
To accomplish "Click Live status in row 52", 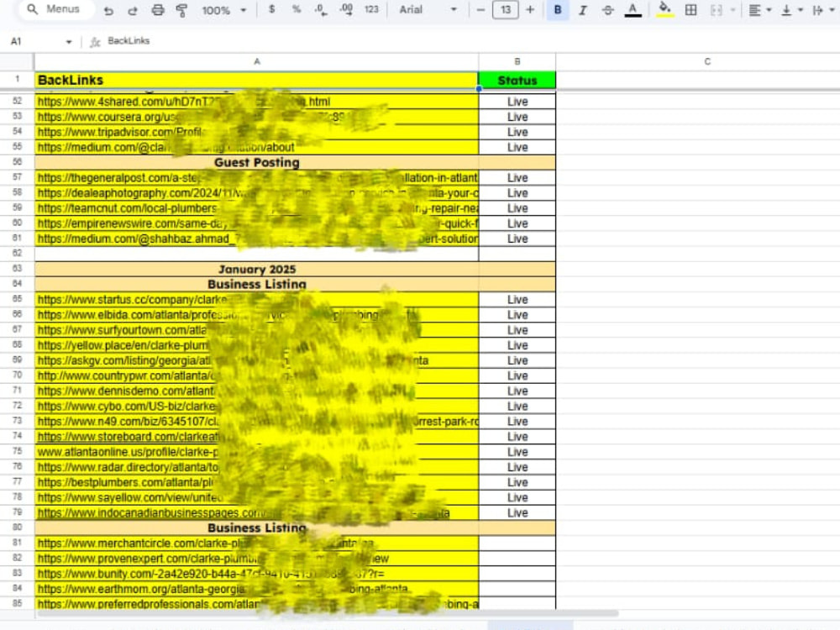I will [x=517, y=102].
